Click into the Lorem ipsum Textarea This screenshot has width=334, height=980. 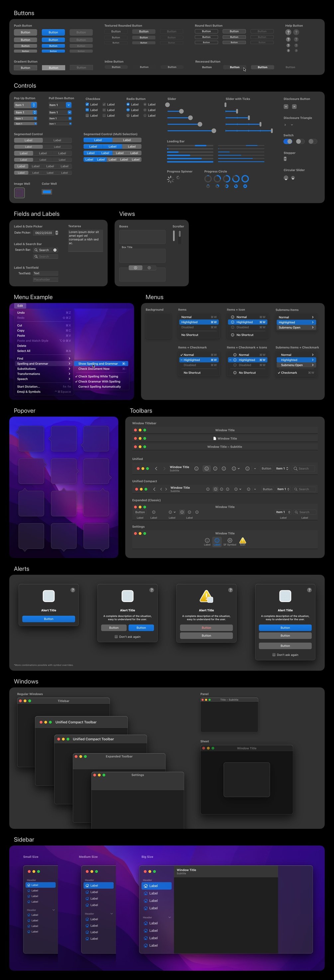[x=85, y=241]
